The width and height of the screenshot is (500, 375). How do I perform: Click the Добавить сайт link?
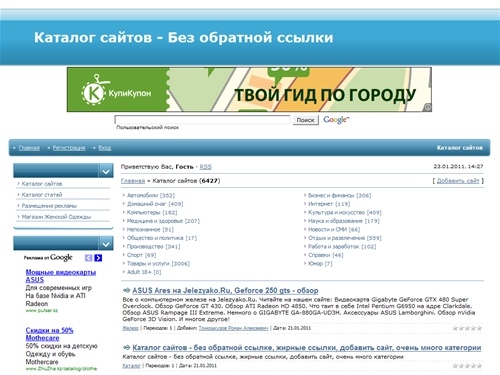458,181
